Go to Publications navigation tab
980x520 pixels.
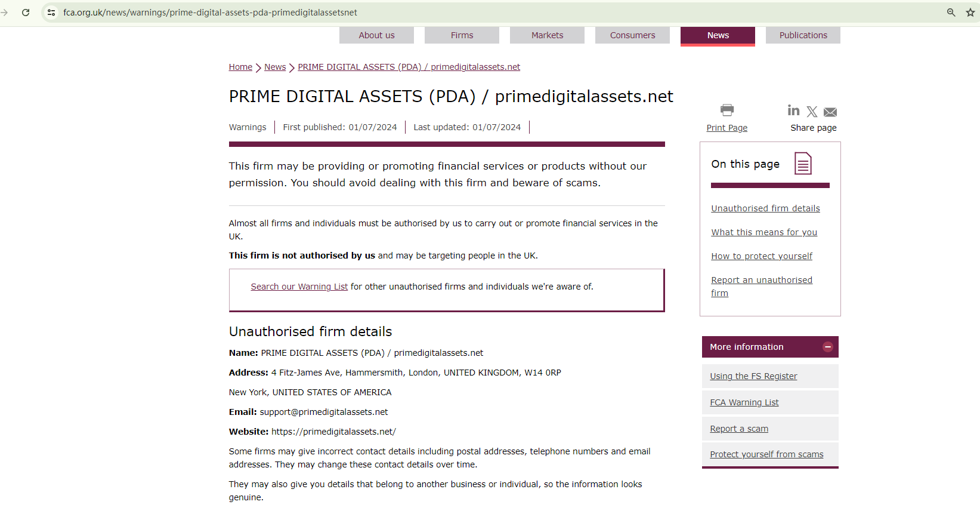pyautogui.click(x=803, y=35)
